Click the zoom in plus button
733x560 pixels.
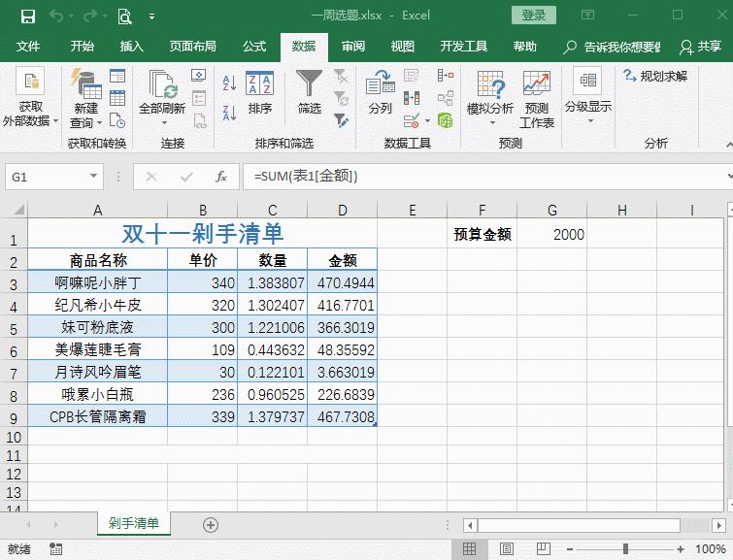click(x=681, y=549)
